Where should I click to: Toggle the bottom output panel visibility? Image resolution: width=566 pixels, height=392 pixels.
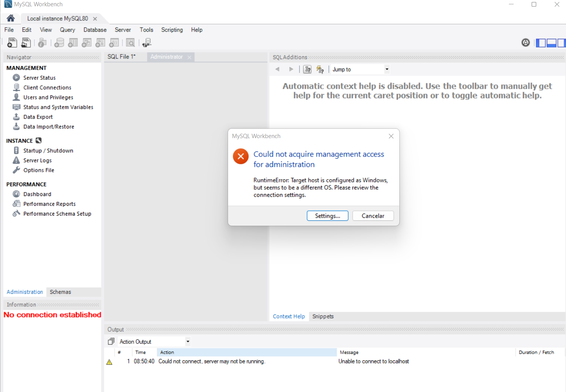coord(552,43)
